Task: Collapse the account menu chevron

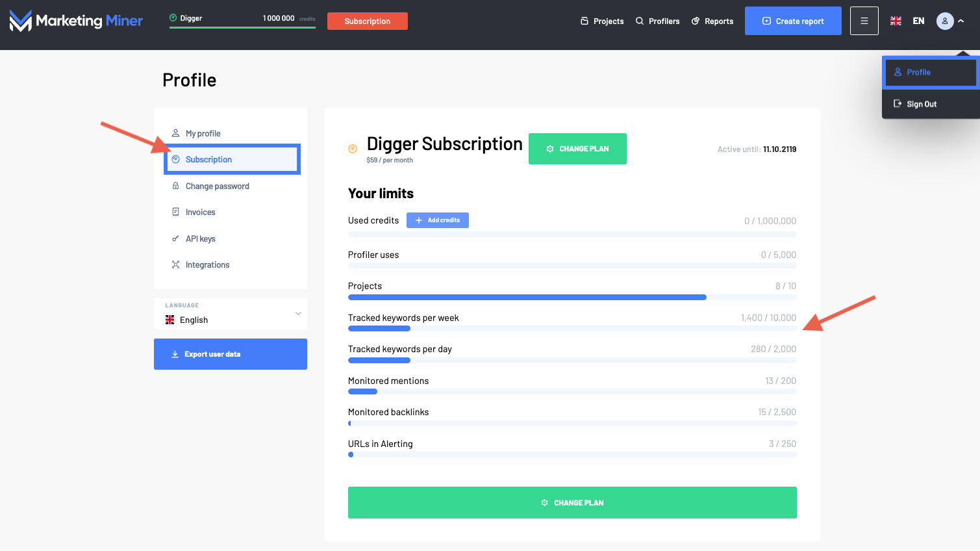Action: tap(961, 21)
